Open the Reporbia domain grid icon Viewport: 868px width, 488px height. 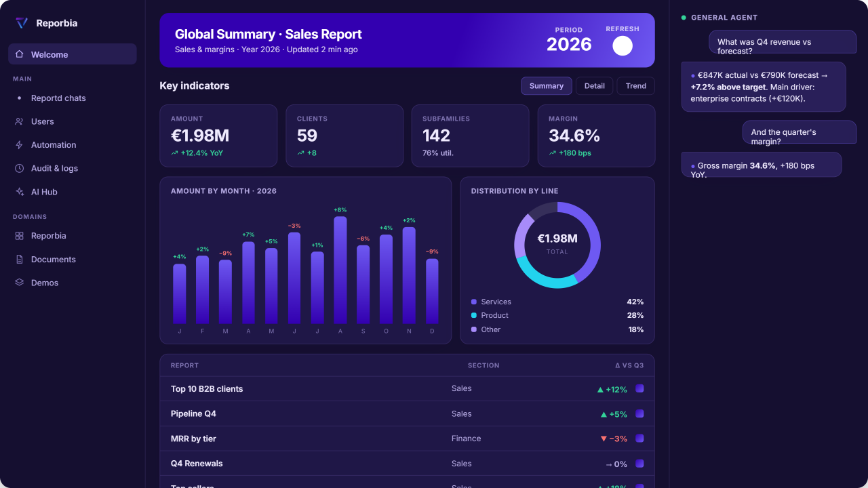[19, 236]
